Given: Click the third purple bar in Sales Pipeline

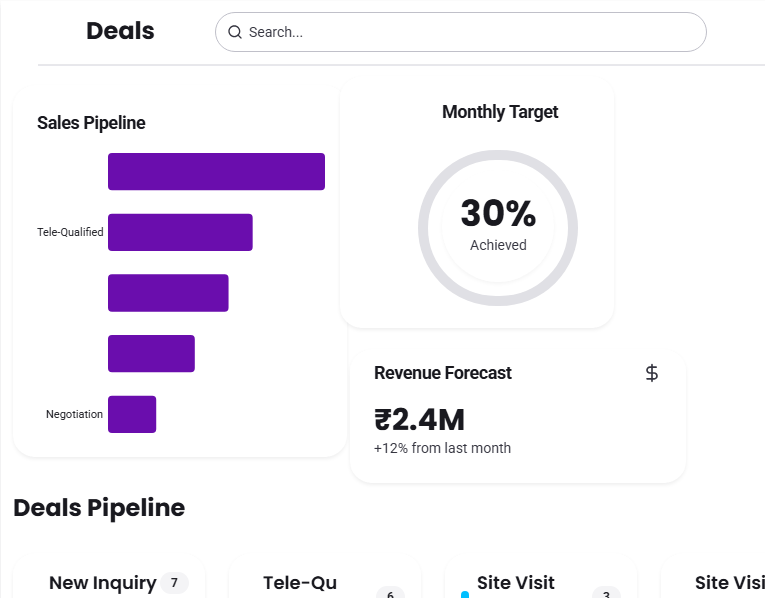Looking at the screenshot, I should pos(168,293).
